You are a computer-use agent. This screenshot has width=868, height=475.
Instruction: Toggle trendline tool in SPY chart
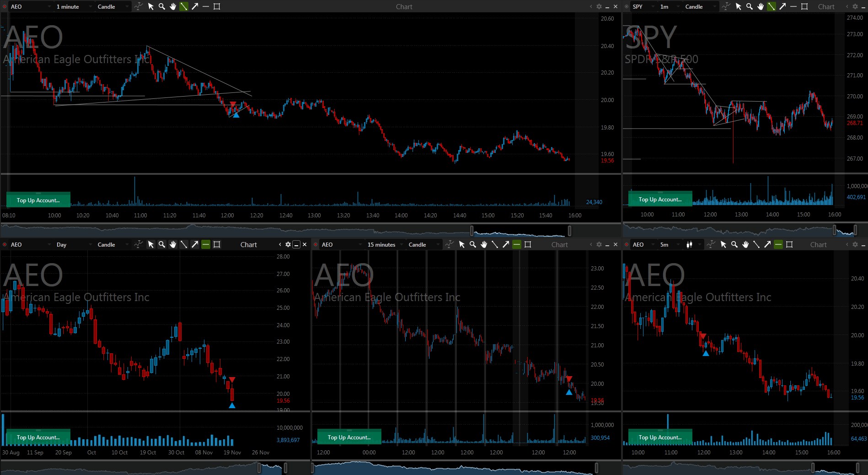click(771, 6)
